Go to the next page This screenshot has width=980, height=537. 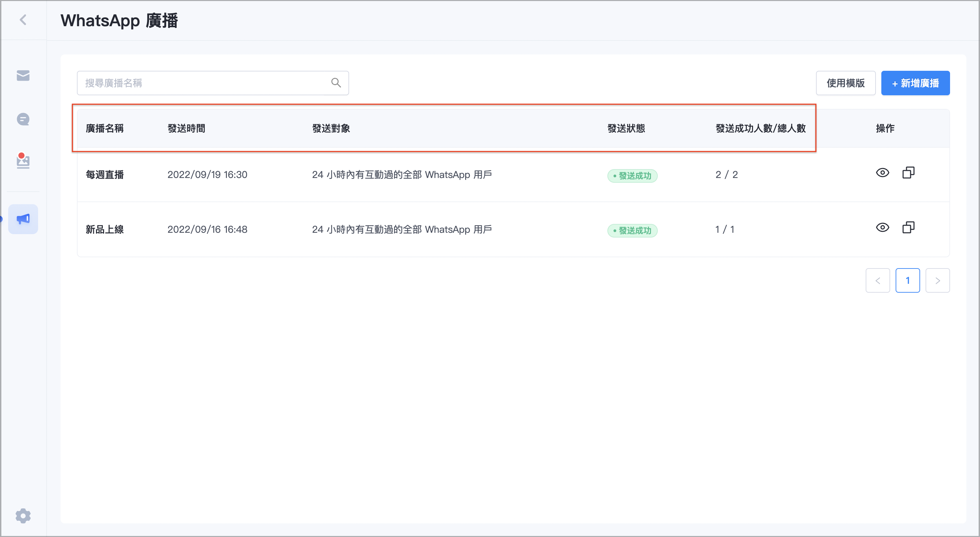tap(937, 280)
